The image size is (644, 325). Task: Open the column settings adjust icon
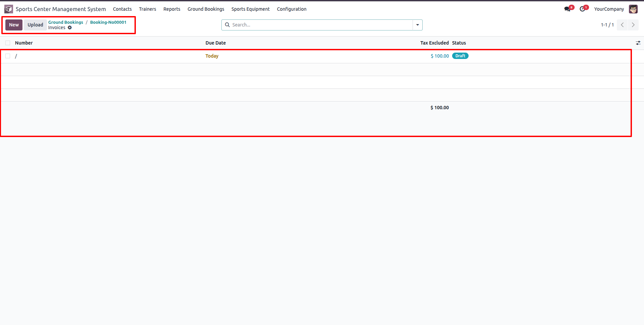tap(638, 43)
